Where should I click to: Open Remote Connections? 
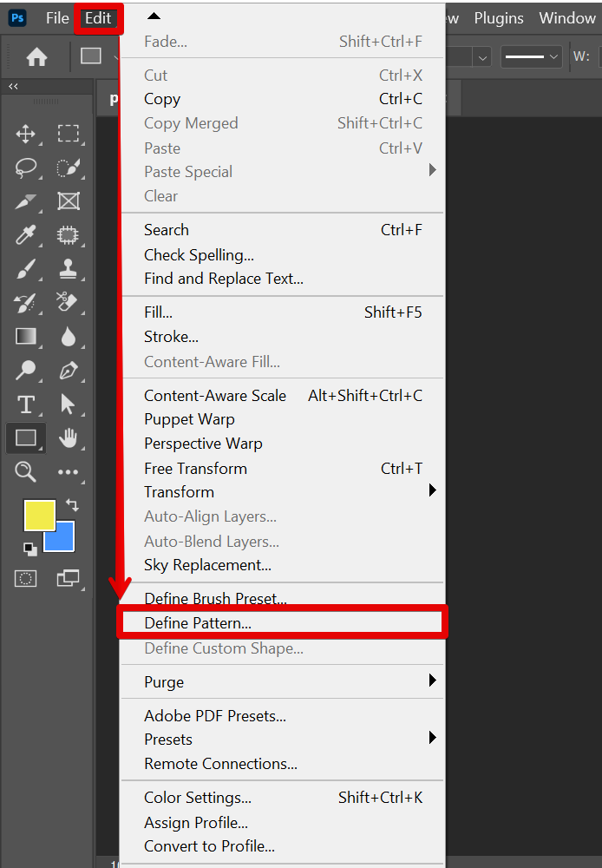(x=283, y=763)
